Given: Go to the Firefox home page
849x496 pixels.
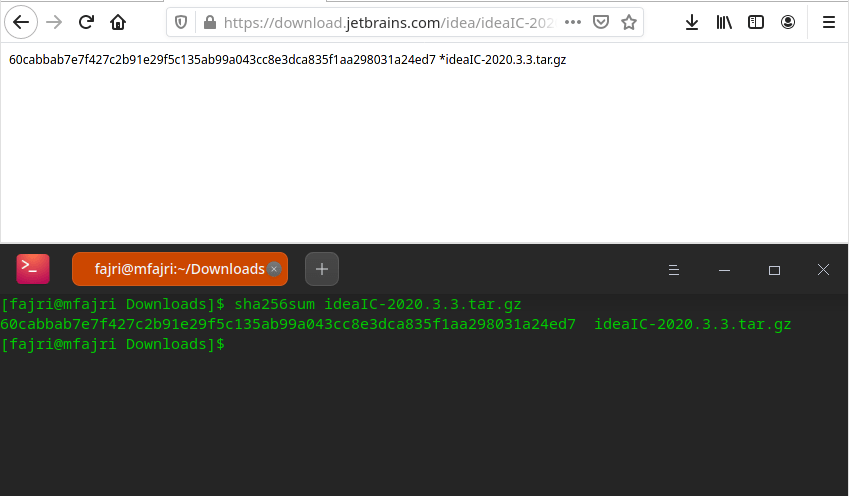Looking at the screenshot, I should [x=118, y=22].
